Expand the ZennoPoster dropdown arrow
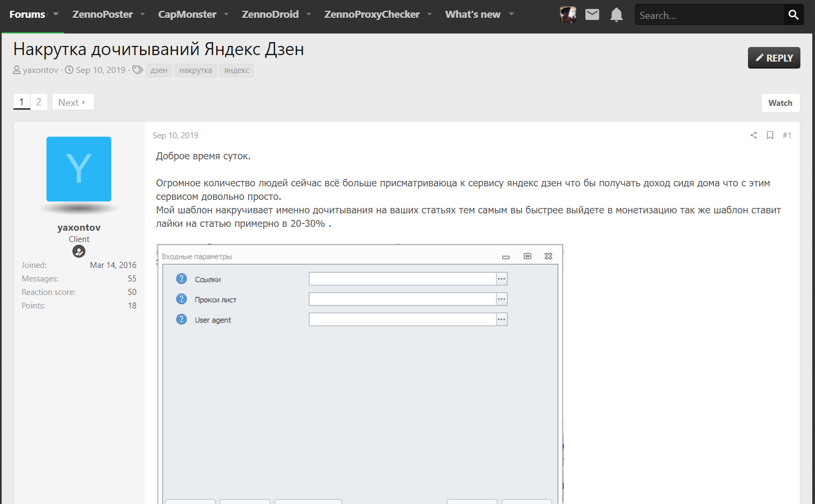Viewport: 815px width, 504px height. click(143, 14)
